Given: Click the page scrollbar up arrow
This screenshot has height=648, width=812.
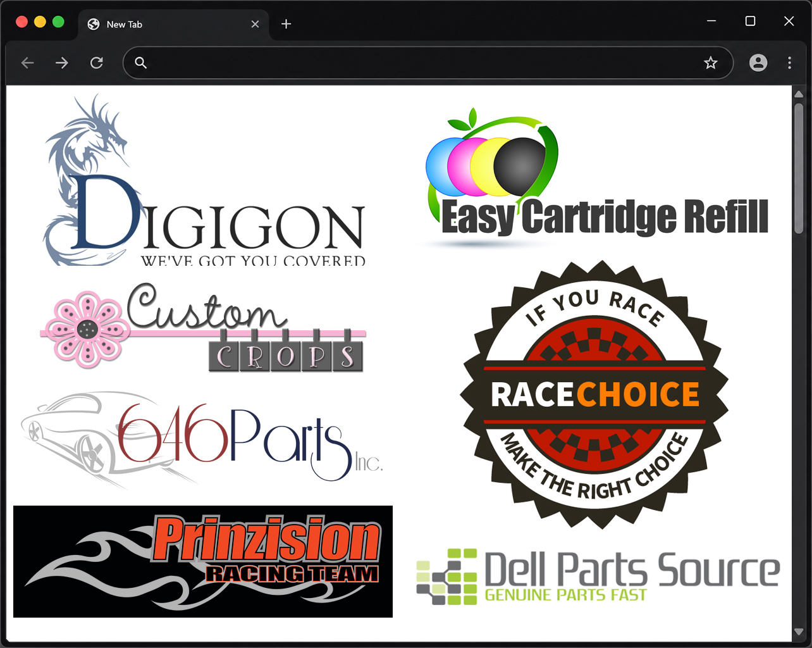Looking at the screenshot, I should tap(799, 94).
